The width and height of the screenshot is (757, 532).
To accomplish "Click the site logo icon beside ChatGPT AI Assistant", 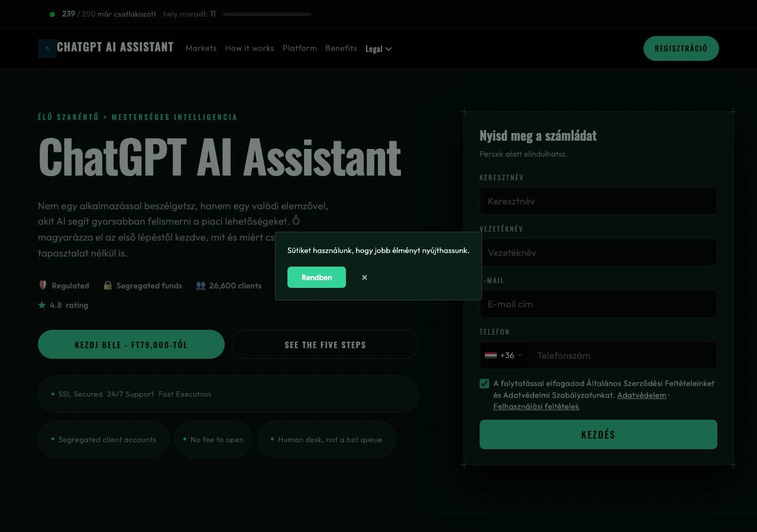I will click(x=47, y=48).
